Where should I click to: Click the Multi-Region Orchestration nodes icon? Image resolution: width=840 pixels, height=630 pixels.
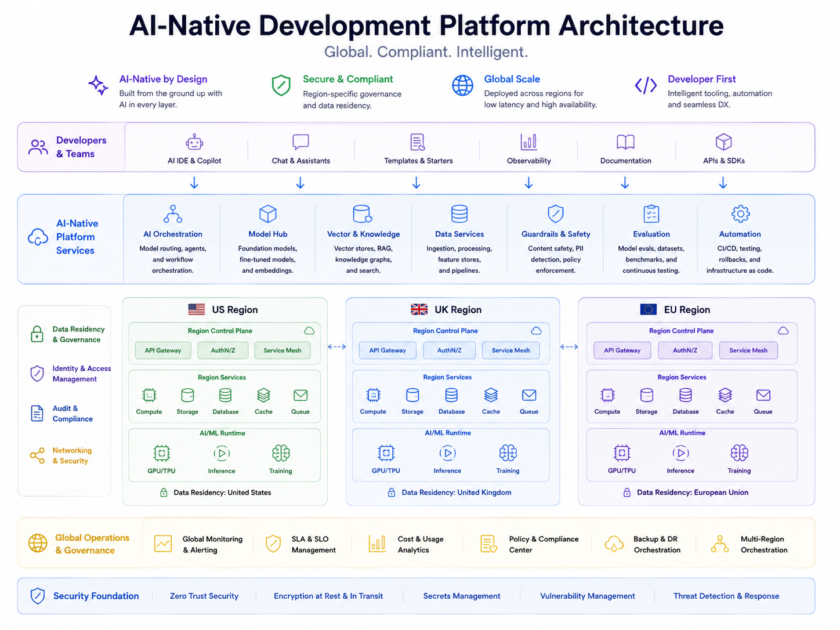(720, 544)
